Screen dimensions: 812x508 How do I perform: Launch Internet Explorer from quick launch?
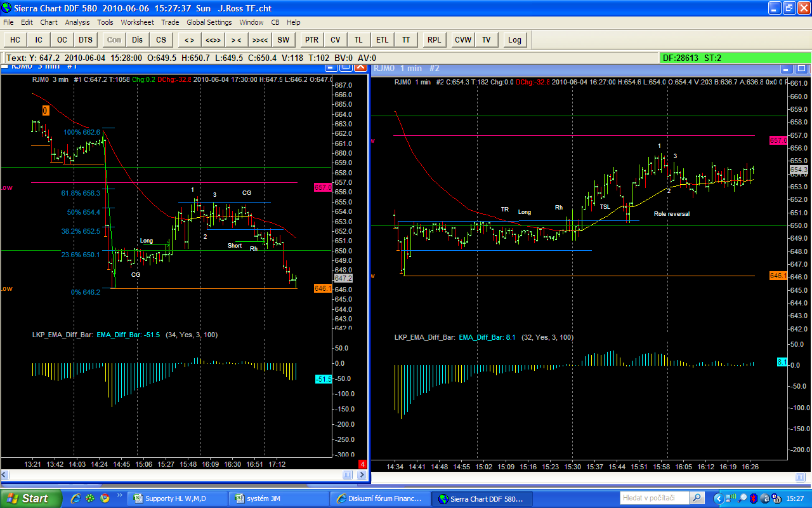(x=76, y=498)
